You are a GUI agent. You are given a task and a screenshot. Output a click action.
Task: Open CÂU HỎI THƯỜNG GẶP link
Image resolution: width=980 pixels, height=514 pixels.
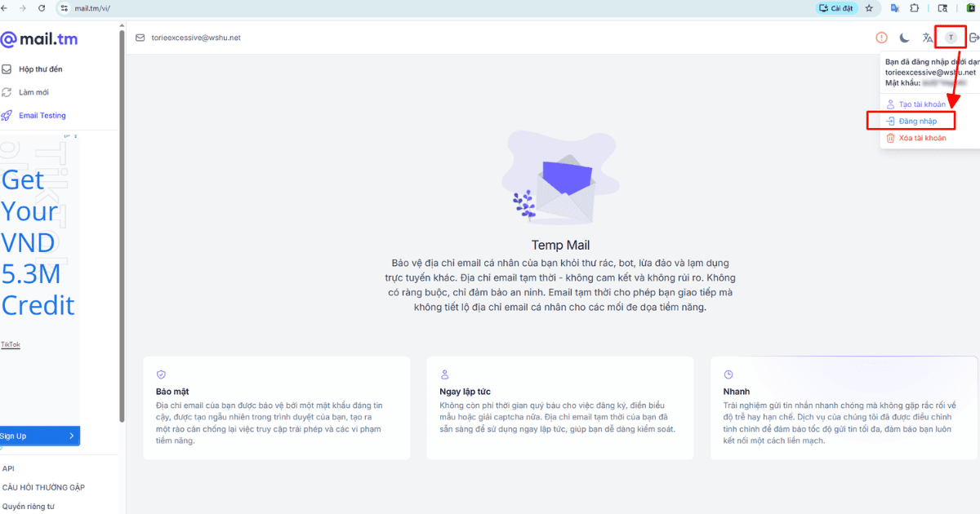coord(43,487)
